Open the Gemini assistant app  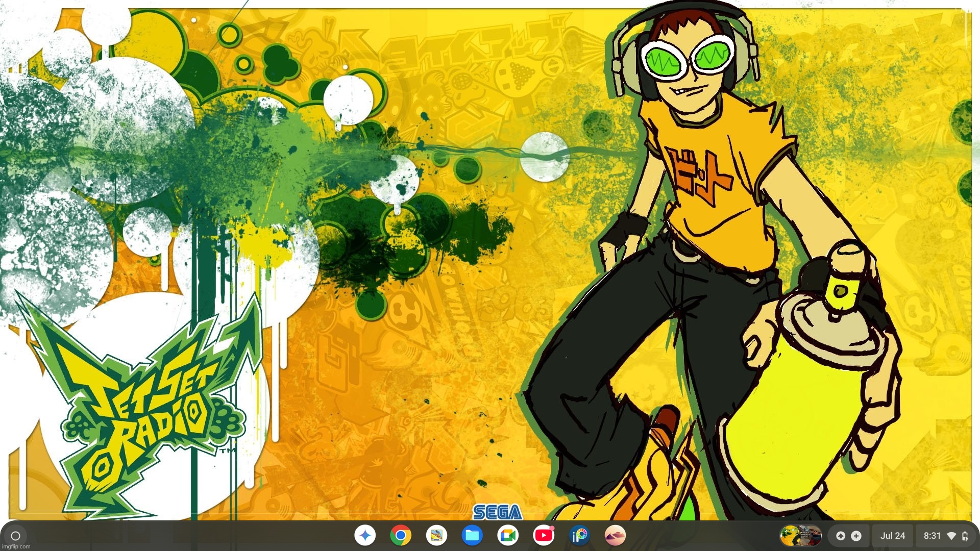(x=365, y=536)
